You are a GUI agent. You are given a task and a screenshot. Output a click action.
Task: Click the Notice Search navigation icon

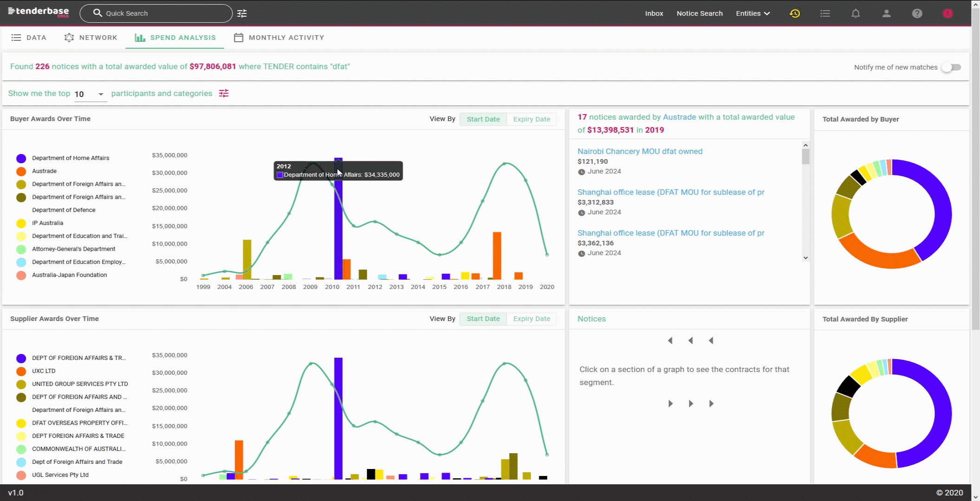(700, 13)
